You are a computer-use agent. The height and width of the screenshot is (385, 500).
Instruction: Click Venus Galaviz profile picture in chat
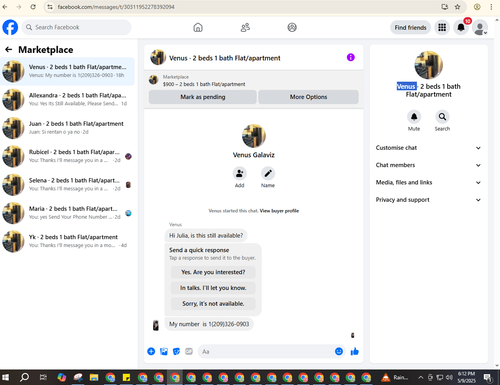[x=254, y=136]
